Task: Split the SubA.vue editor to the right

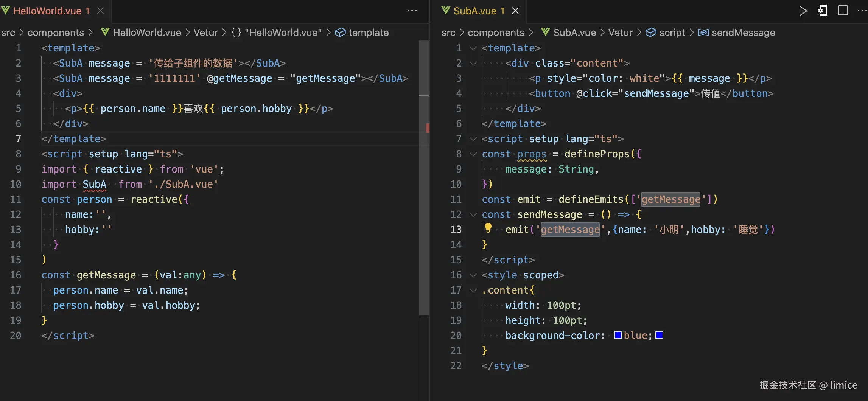Action: (x=843, y=11)
